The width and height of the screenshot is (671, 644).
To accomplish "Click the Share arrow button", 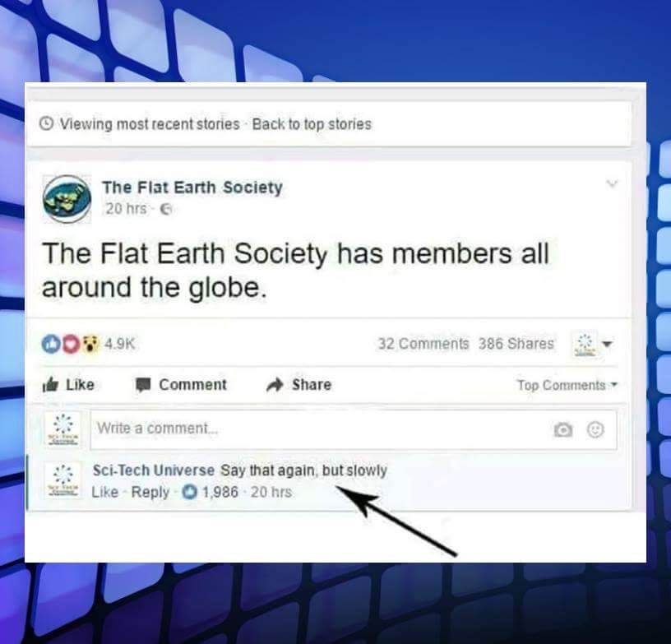I will point(298,385).
